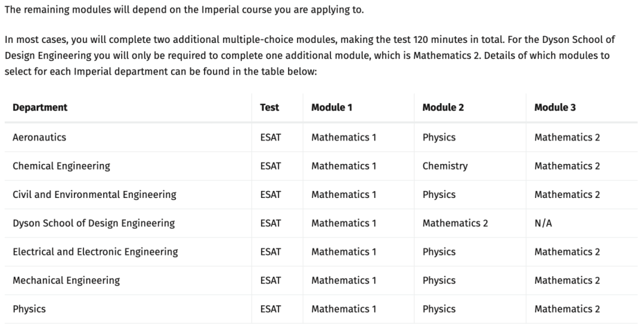Select Mathematics 2 in Dyson row
Image resolution: width=644 pixels, height=328 pixels.
pyautogui.click(x=455, y=223)
